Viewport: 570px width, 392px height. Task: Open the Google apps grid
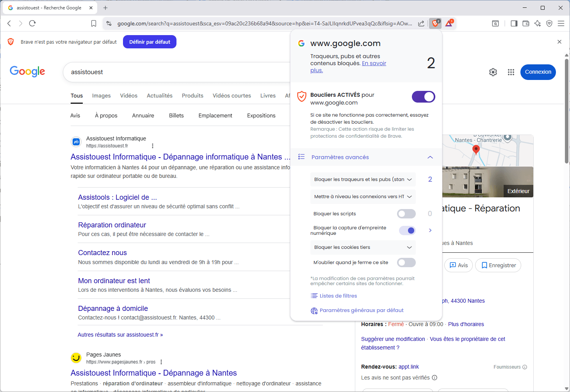(x=511, y=72)
